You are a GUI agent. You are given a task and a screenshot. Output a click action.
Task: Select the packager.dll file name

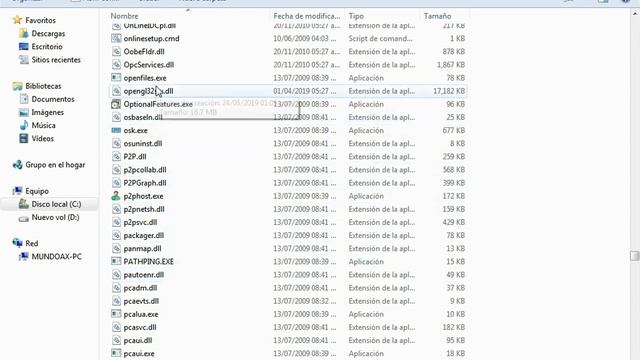click(x=144, y=235)
